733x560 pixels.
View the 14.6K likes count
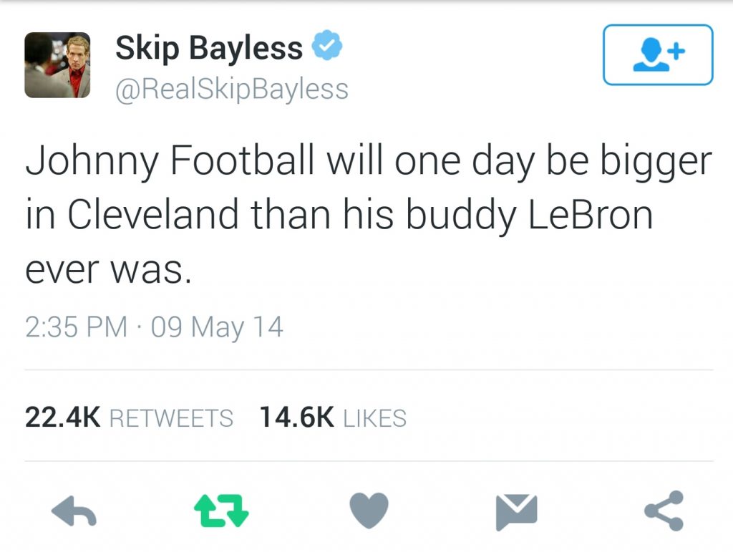click(x=296, y=417)
